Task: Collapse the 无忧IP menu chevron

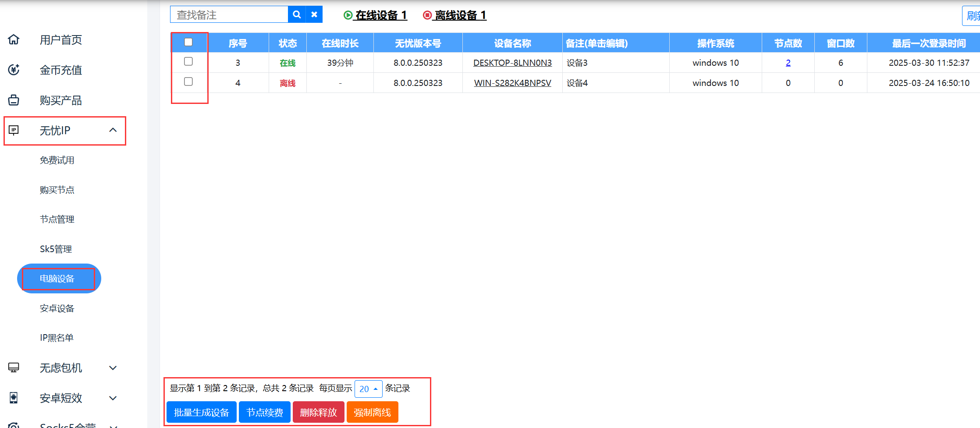Action: (113, 130)
